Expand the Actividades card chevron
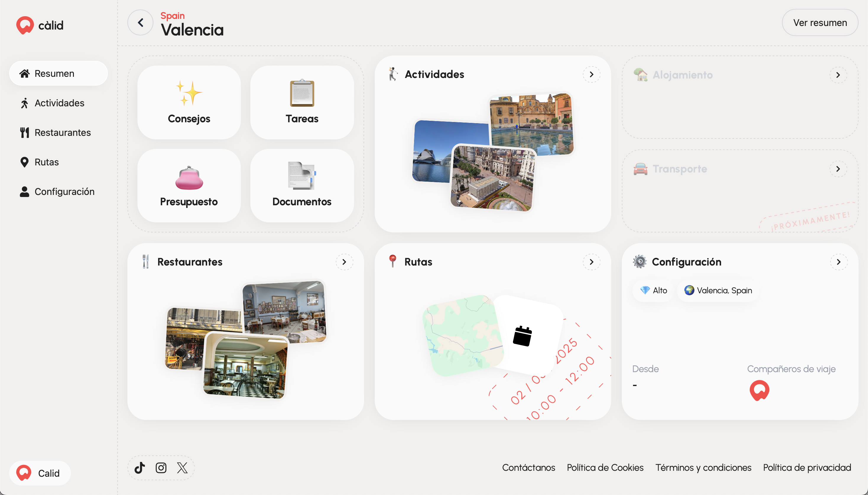Viewport: 868px width, 495px height. point(591,74)
